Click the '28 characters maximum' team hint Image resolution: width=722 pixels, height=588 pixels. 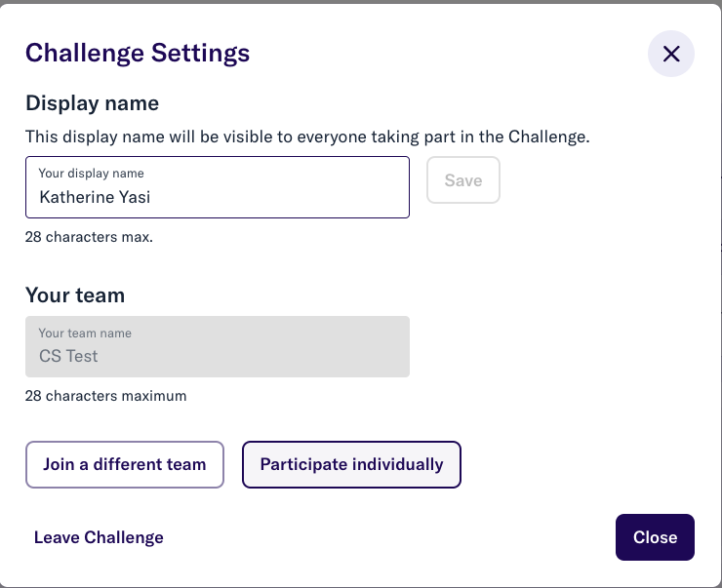pos(106,396)
